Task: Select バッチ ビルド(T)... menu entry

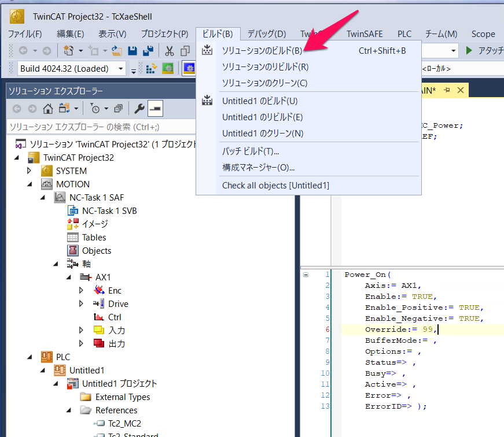Action: [x=308, y=151]
